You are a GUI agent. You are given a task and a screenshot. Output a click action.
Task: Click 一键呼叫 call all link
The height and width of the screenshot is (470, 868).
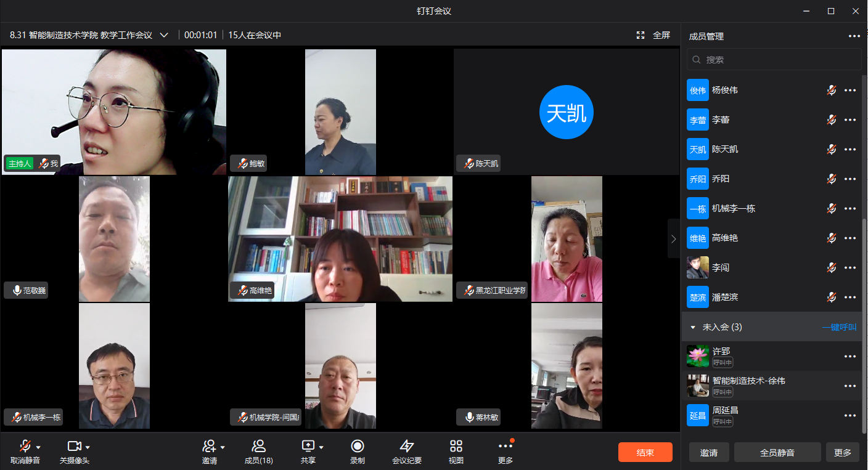[839, 327]
